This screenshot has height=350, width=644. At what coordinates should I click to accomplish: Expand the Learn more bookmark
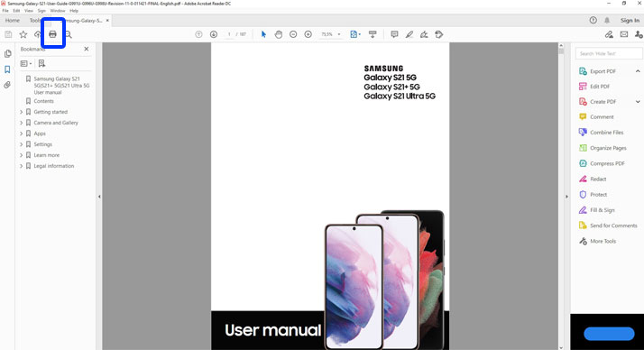click(22, 155)
